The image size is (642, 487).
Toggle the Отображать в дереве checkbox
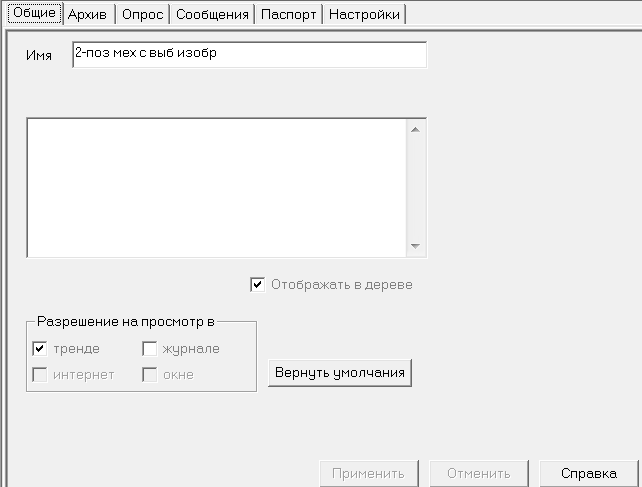click(x=257, y=284)
